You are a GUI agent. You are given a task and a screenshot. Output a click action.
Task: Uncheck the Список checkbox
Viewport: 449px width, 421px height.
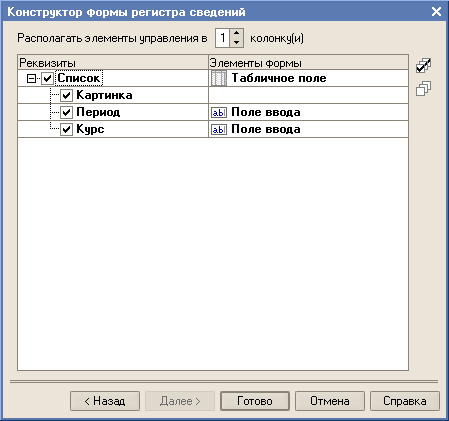click(x=47, y=79)
